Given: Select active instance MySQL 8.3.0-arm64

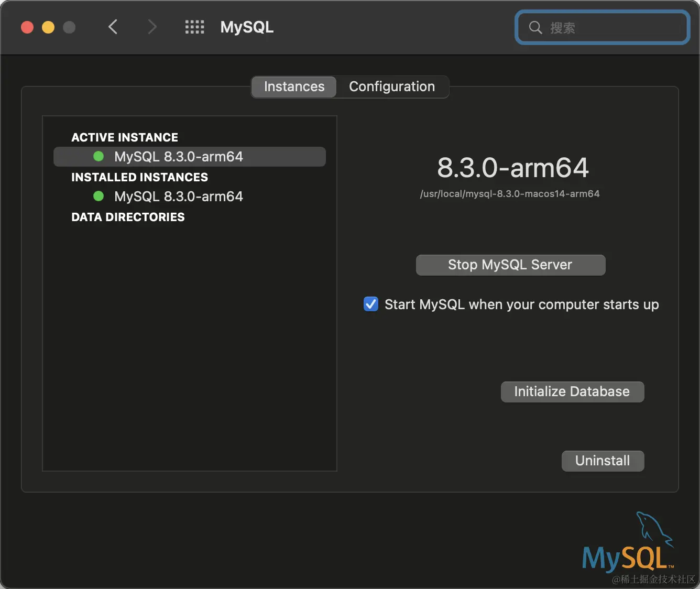Looking at the screenshot, I should pos(190,157).
